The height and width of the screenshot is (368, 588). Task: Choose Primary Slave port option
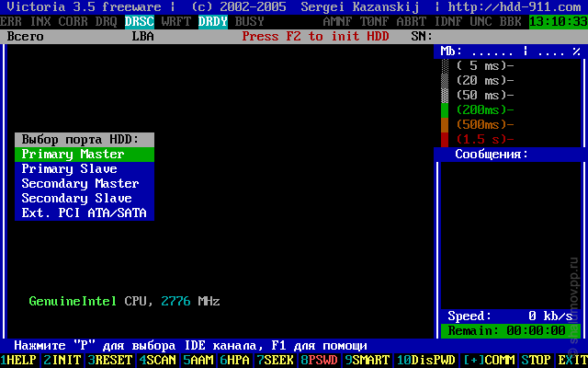pyautogui.click(x=85, y=169)
